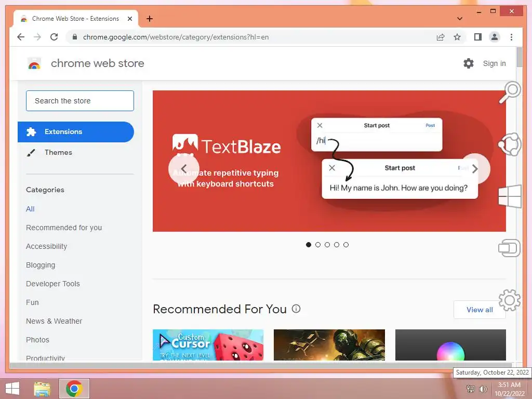Screen dimensions: 532x399
Task: Select the fifth carousel dot
Action: click(345, 245)
